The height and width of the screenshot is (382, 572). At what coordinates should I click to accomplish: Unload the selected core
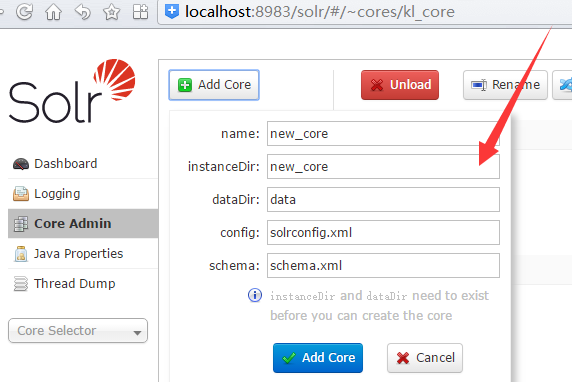[x=400, y=85]
